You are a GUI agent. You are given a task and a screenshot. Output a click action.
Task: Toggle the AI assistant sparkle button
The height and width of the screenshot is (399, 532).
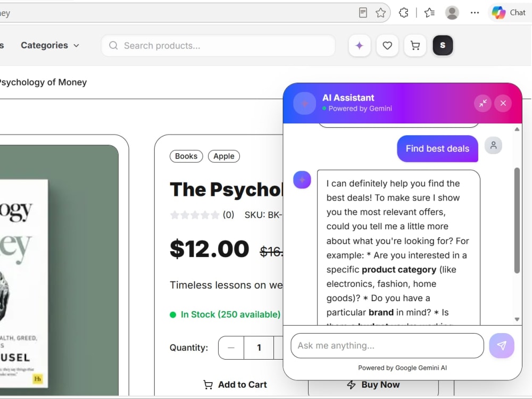click(x=359, y=45)
